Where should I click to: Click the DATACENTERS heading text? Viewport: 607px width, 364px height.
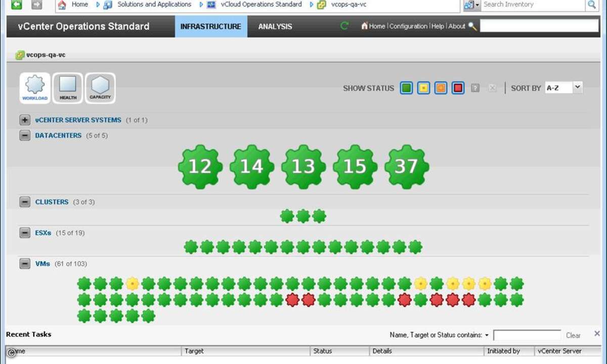pyautogui.click(x=58, y=135)
